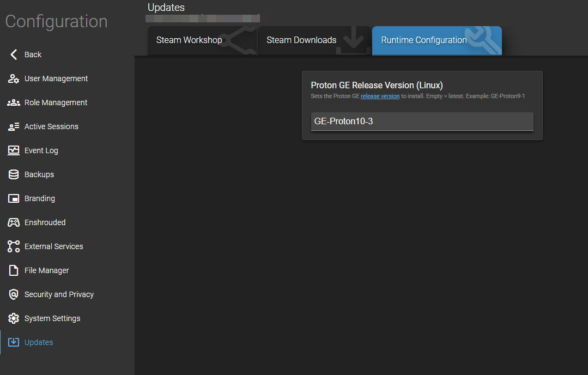Click the Role Management people icon

coord(14,102)
